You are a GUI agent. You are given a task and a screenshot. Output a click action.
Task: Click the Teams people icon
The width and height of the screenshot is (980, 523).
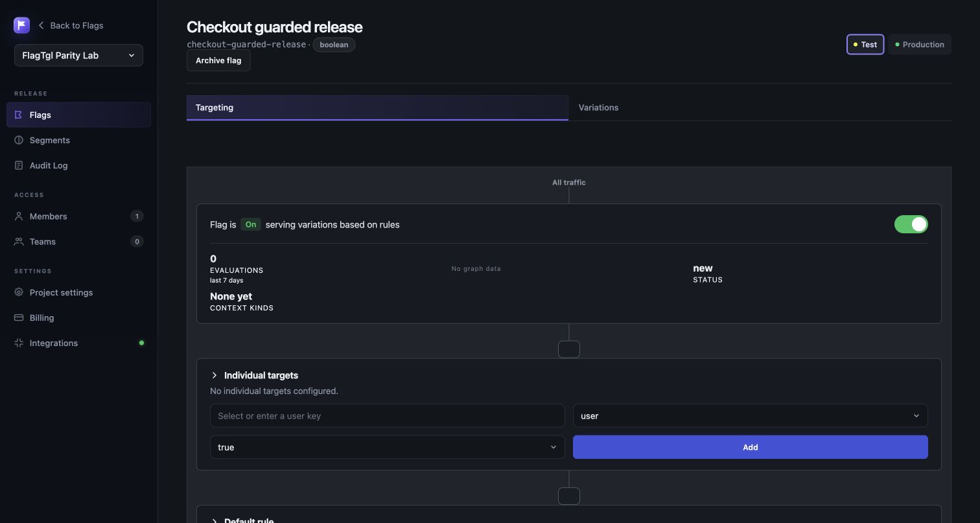19,242
